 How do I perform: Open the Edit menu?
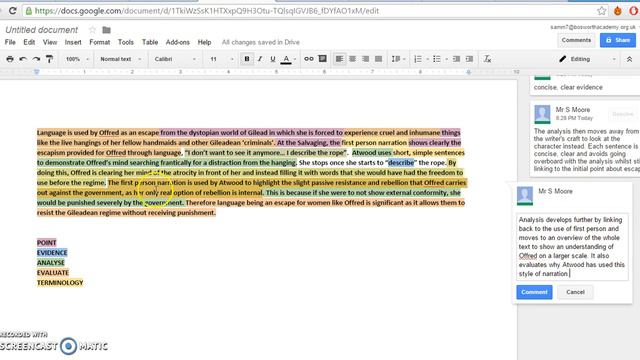coord(29,42)
